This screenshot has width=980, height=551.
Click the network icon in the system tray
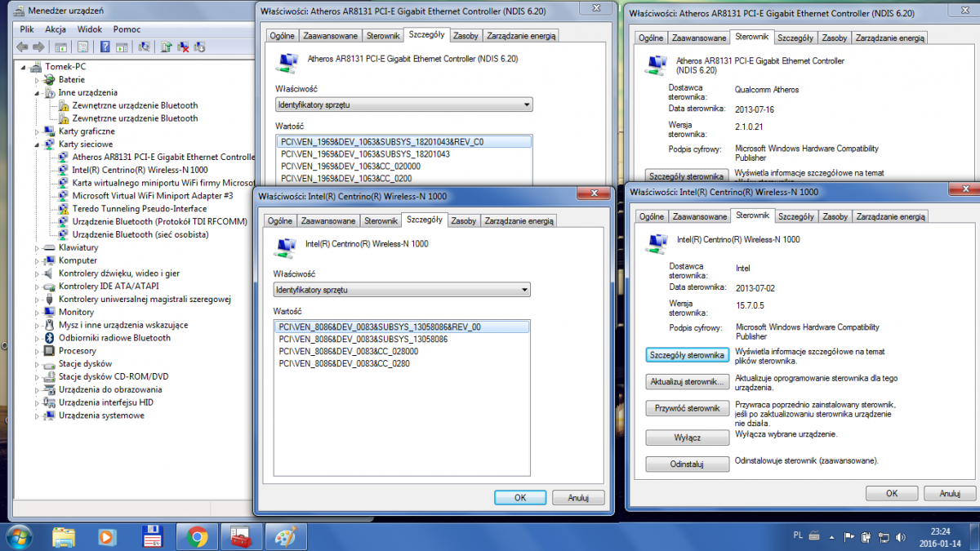coord(883,537)
